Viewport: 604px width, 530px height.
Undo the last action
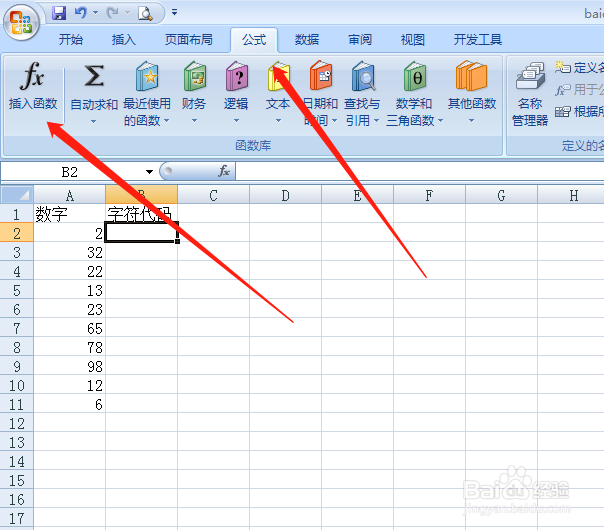point(81,13)
